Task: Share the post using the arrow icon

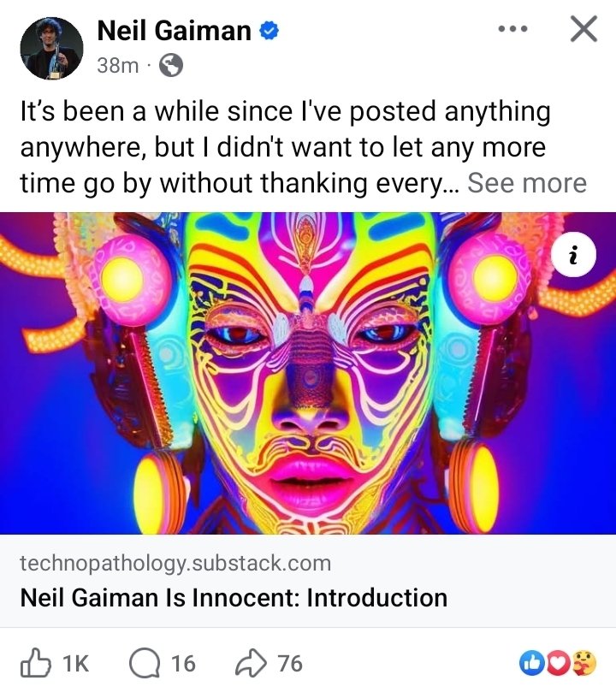Action: (x=250, y=663)
